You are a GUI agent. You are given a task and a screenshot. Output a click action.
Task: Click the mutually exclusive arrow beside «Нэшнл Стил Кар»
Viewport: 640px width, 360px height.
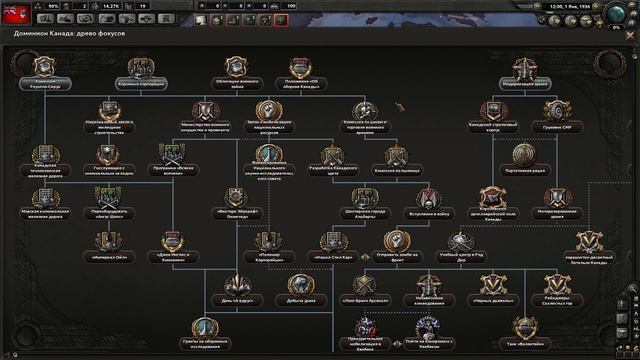click(365, 257)
